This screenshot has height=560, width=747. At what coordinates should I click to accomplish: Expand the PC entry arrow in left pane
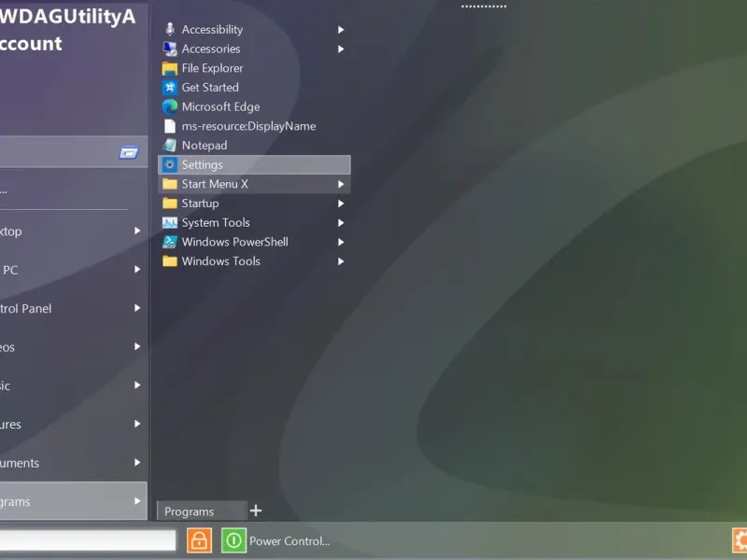point(137,270)
